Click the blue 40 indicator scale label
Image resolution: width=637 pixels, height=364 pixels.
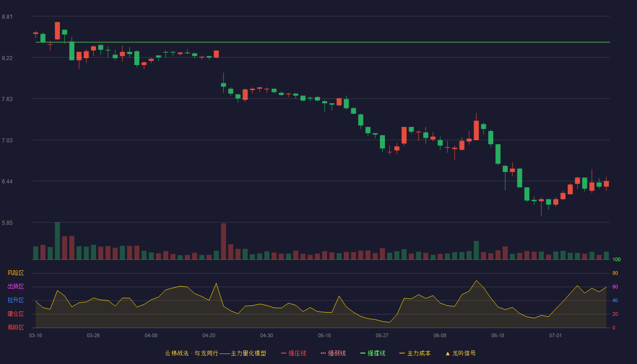coord(615,300)
